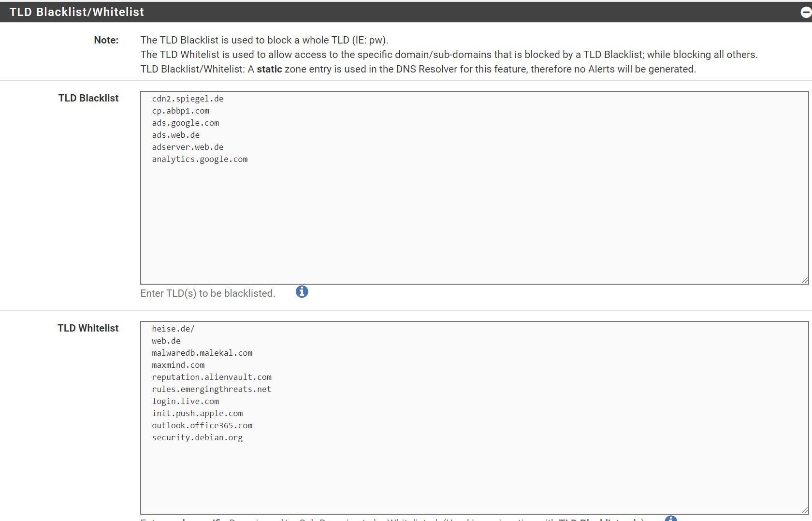Select the maxmind.com whitelist entry
This screenshot has width=812, height=521.
click(178, 365)
